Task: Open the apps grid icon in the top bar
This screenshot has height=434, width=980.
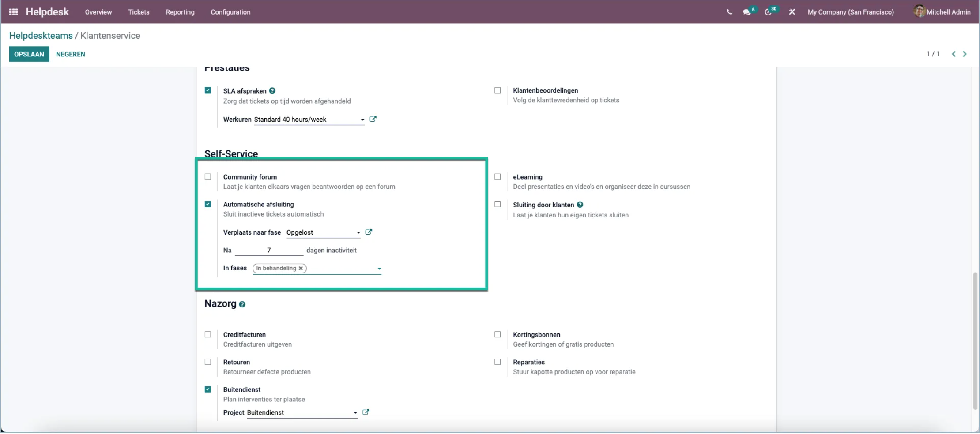Action: coord(13,11)
